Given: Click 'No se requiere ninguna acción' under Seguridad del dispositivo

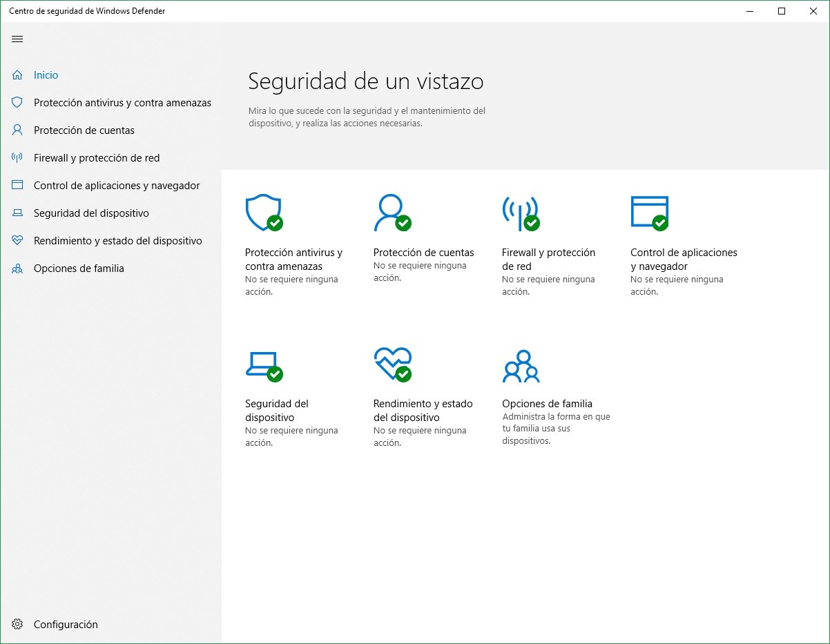Looking at the screenshot, I should coord(291,436).
